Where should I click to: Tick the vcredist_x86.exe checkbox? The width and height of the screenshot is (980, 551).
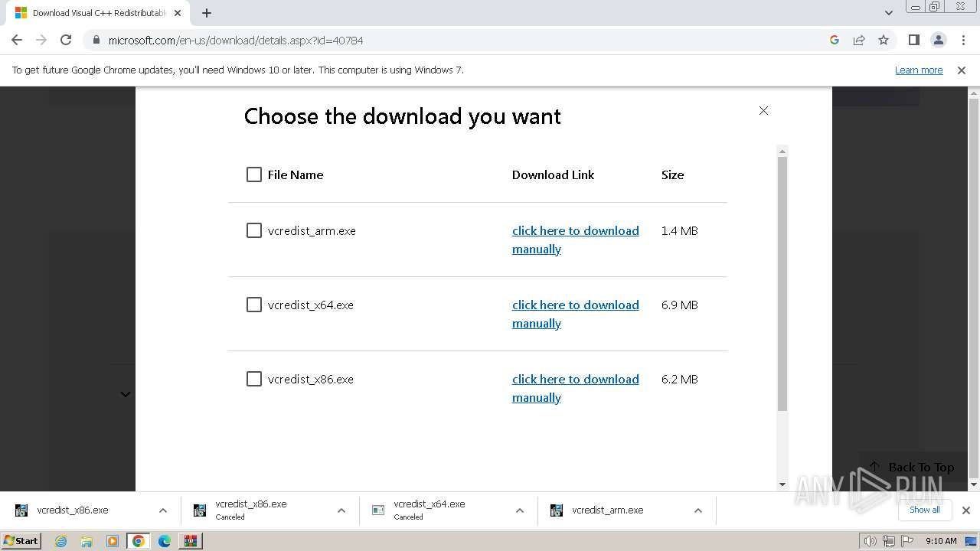(254, 379)
